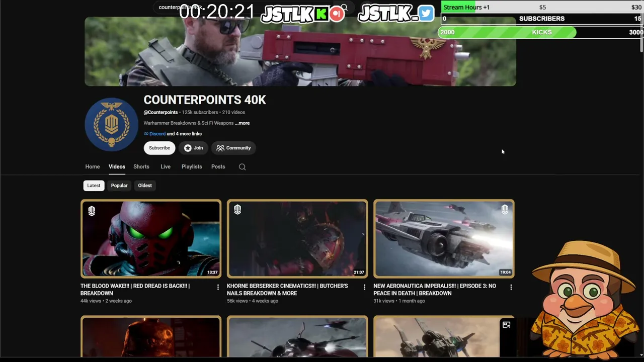Sort videos by Oldest

point(145,186)
